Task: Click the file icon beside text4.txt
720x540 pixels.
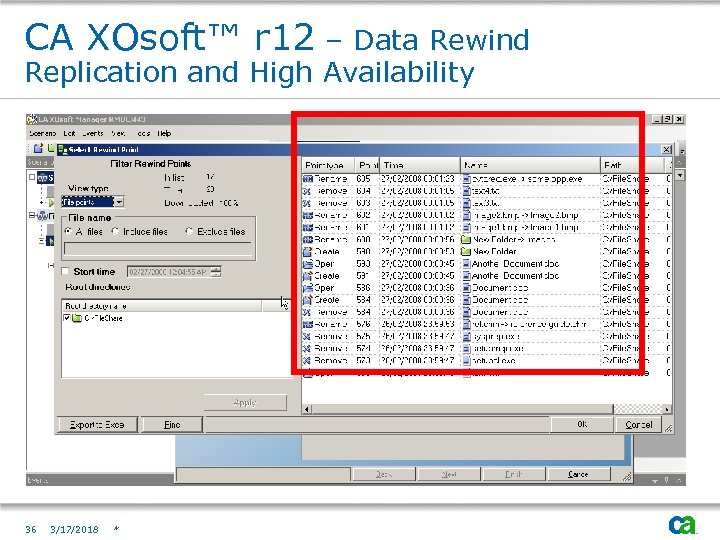Action: 467,191
